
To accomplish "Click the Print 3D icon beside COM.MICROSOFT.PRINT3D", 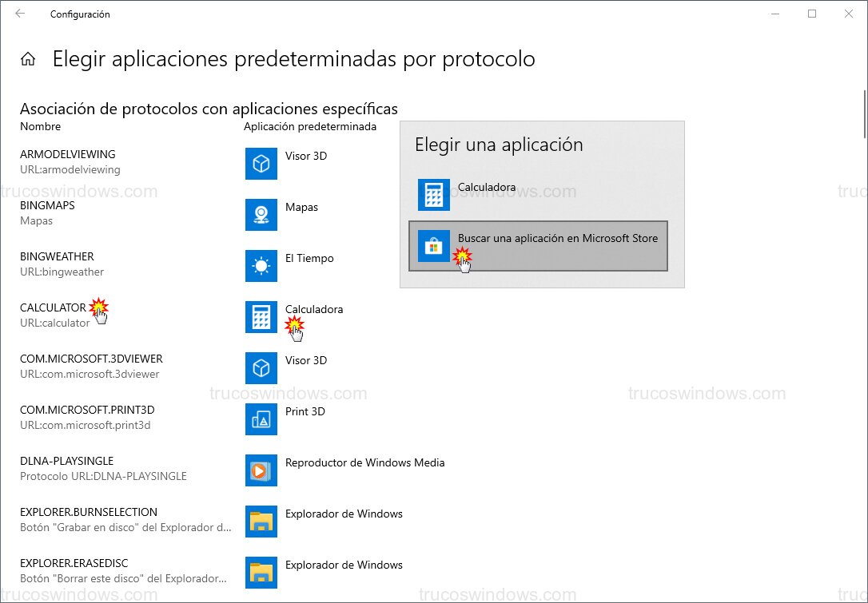I will click(x=261, y=419).
